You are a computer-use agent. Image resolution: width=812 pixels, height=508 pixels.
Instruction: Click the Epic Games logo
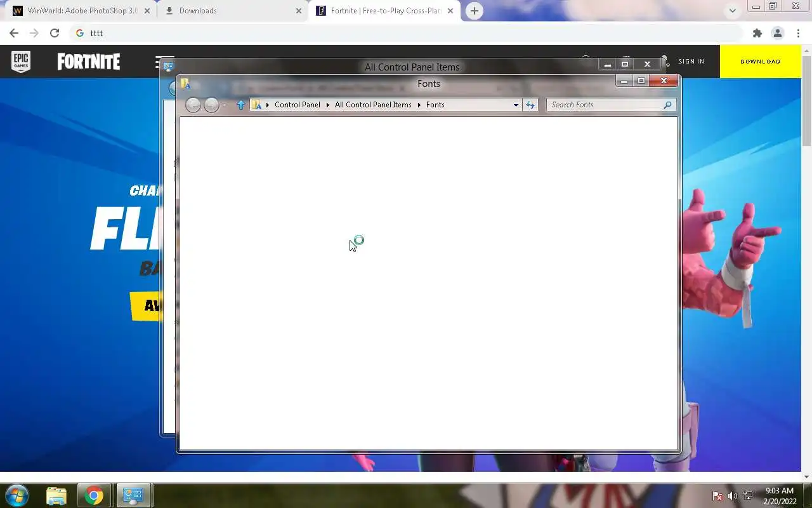(x=21, y=62)
